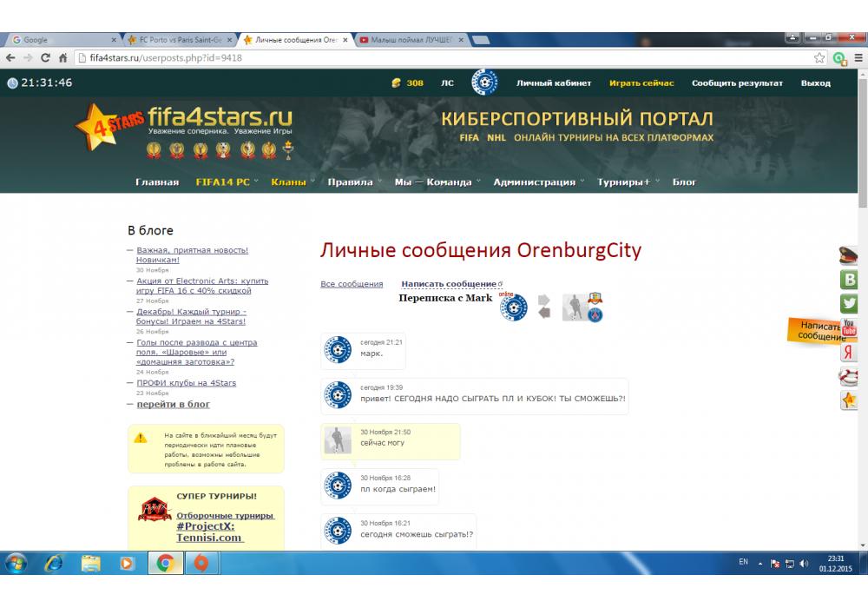Open the Главная menu item
Screen dimensions: 868x608
tap(157, 182)
